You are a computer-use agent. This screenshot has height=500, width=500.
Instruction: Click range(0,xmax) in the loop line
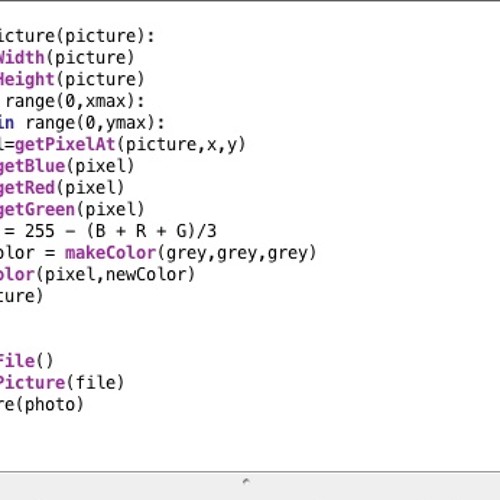[75, 101]
